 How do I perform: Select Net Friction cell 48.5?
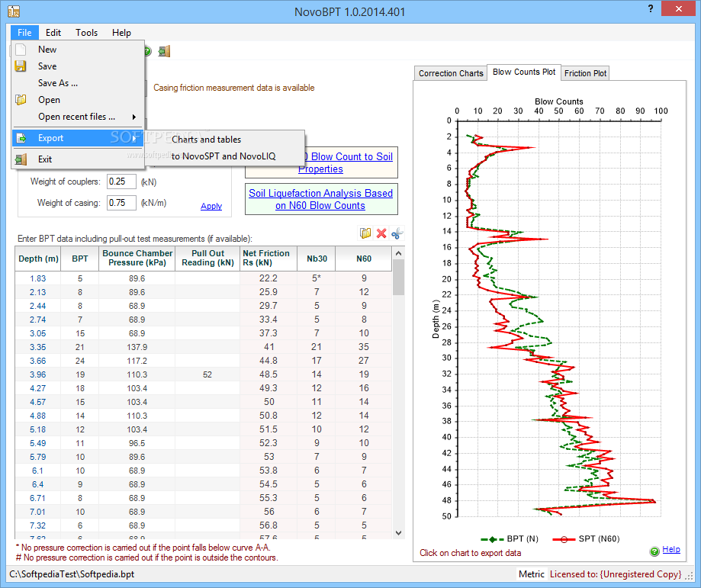coord(269,374)
